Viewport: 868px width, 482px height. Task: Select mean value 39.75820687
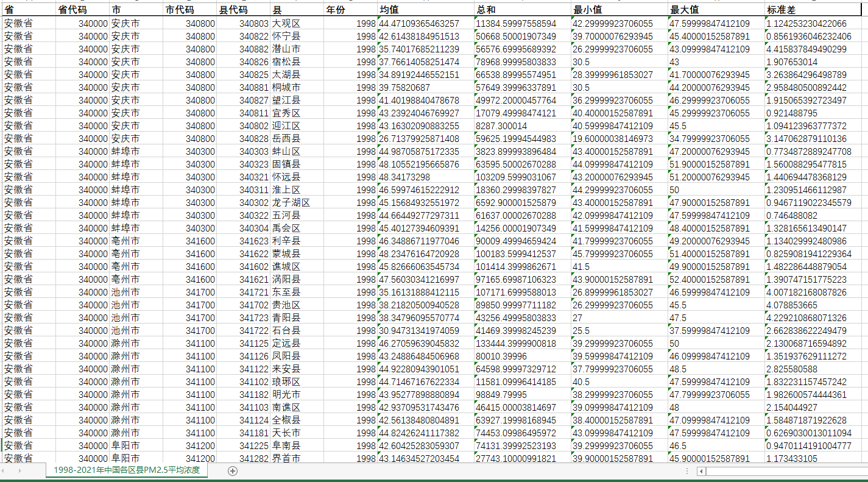(x=426, y=87)
